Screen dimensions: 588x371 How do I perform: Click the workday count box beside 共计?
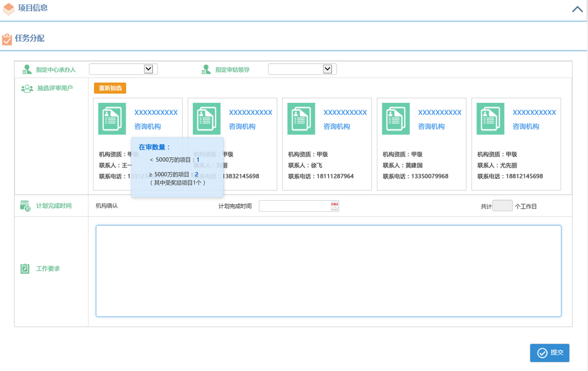coord(502,206)
